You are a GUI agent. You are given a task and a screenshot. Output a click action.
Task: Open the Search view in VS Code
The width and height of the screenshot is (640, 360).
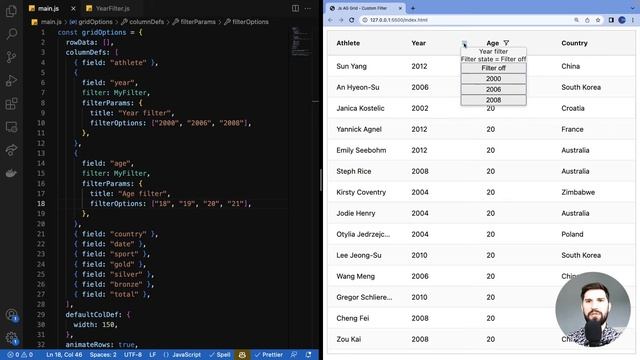pos(11,34)
